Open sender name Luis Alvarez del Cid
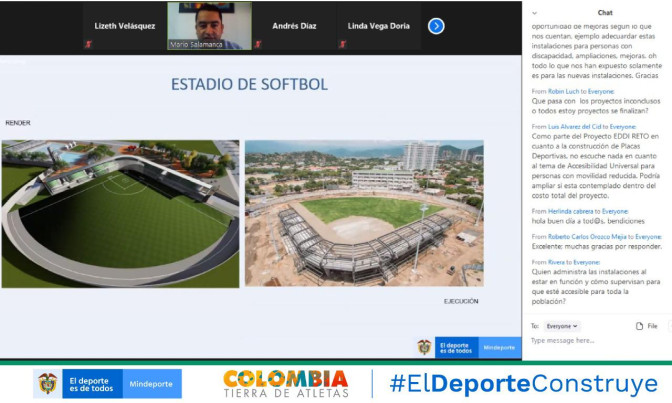This screenshot has height=403, width=672. tap(574, 126)
